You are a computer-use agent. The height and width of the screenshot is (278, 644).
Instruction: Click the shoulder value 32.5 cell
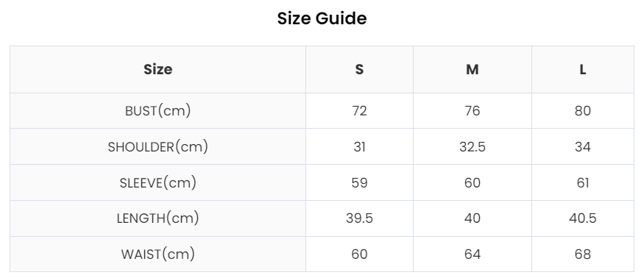click(x=473, y=146)
